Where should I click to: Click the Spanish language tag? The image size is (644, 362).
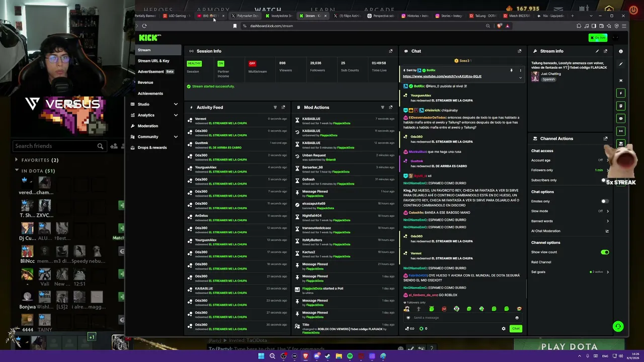548,79
